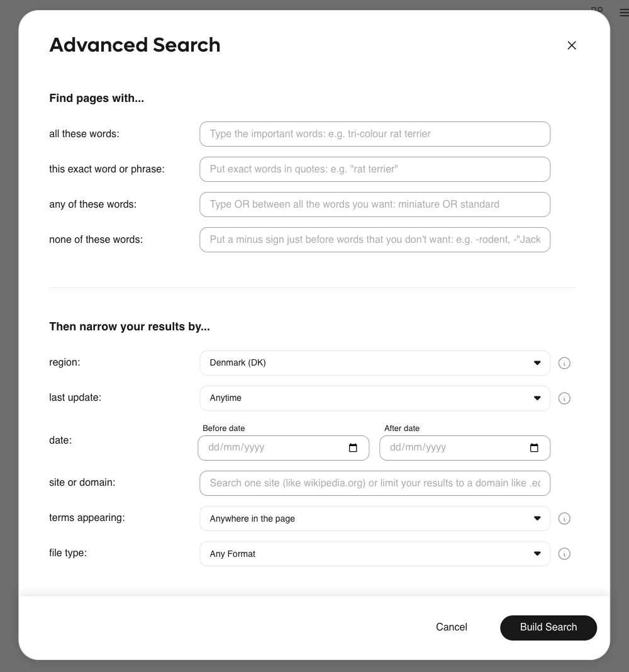The height and width of the screenshot is (672, 629).
Task: Open the Before date calendar picker
Action: pyautogui.click(x=353, y=447)
